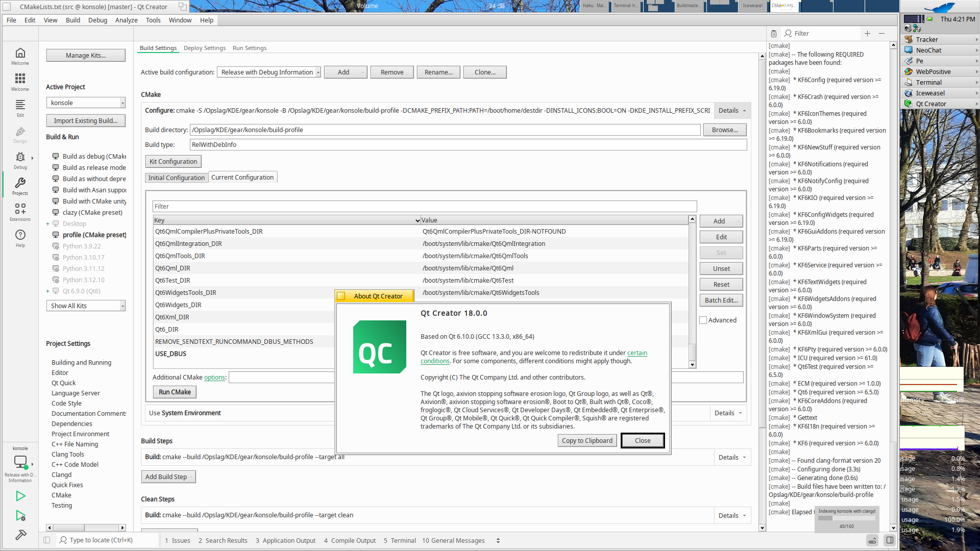This screenshot has width=980, height=551.
Task: Open the Show All Kits dropdown
Action: click(x=86, y=306)
